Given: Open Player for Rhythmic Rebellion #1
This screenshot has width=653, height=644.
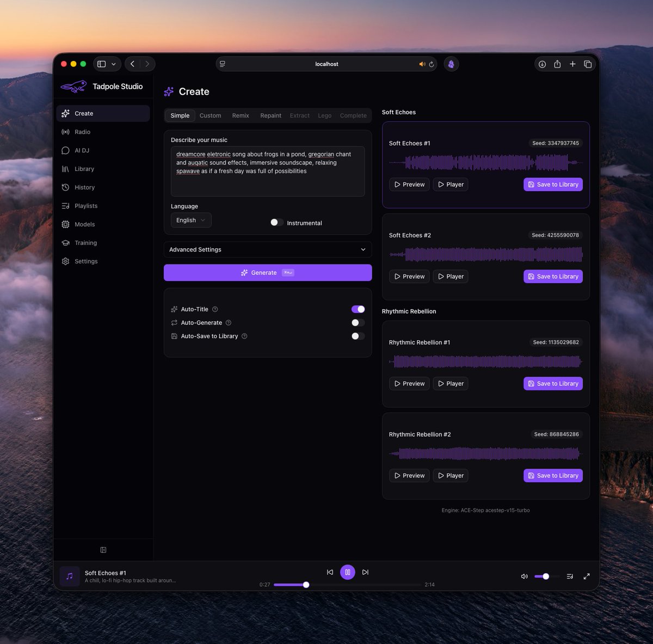Looking at the screenshot, I should tap(451, 384).
